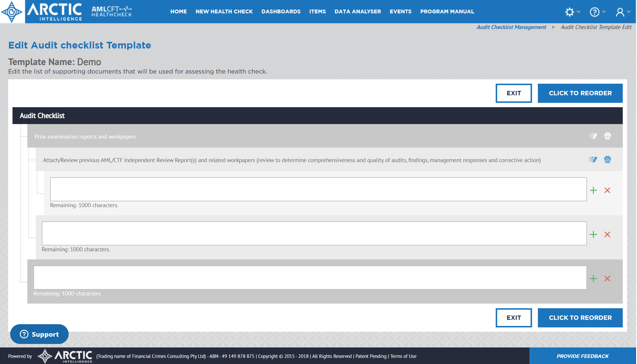Go to the HOME menu

pos(179,12)
